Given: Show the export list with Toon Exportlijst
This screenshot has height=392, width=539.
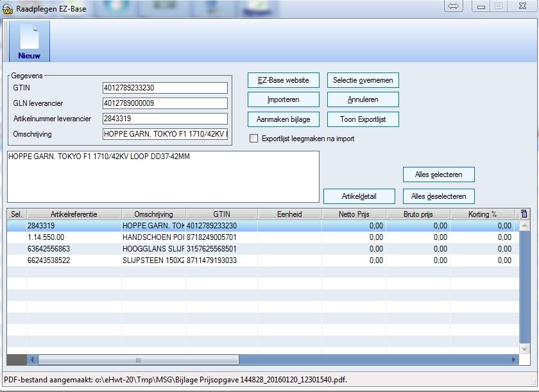Looking at the screenshot, I should (363, 119).
